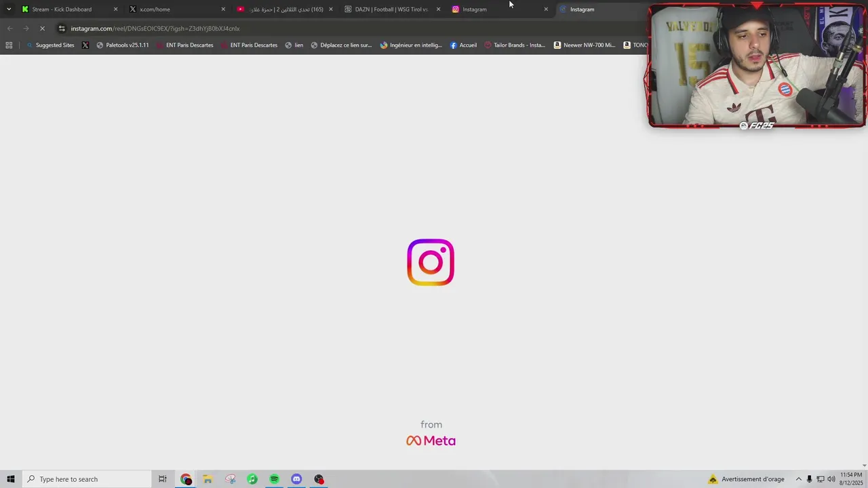This screenshot has height=488, width=868.
Task: Click the Instagram logo in the page center
Action: pyautogui.click(x=431, y=262)
